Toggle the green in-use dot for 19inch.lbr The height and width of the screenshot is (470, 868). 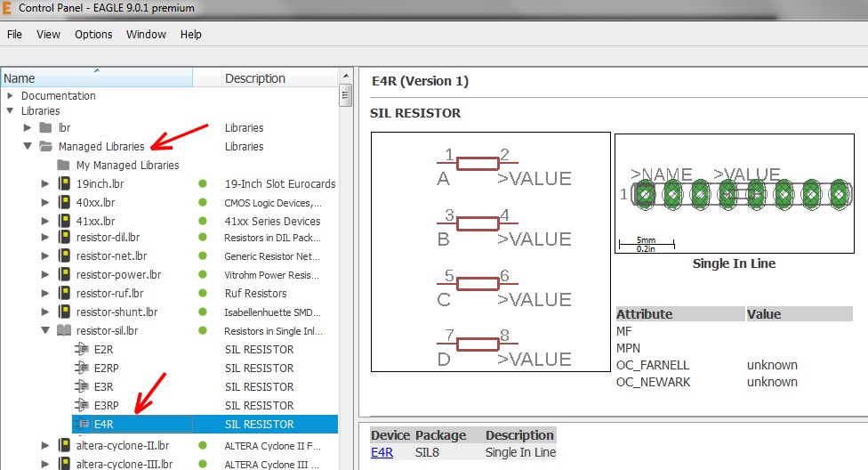[203, 183]
